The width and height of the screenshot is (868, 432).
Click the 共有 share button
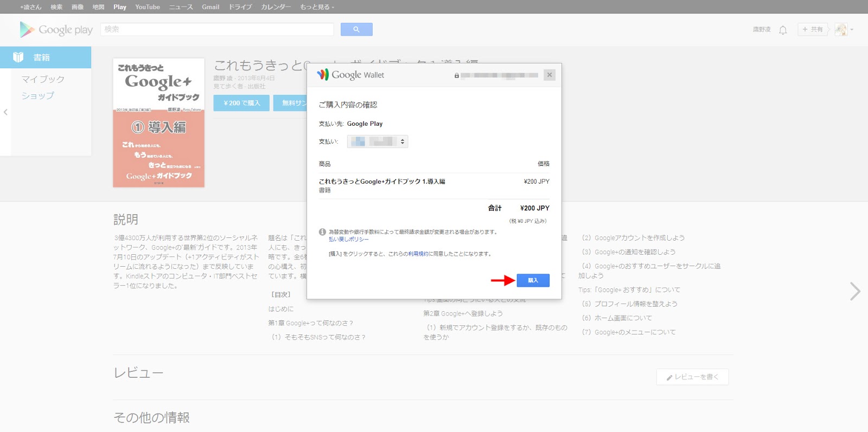(812, 29)
